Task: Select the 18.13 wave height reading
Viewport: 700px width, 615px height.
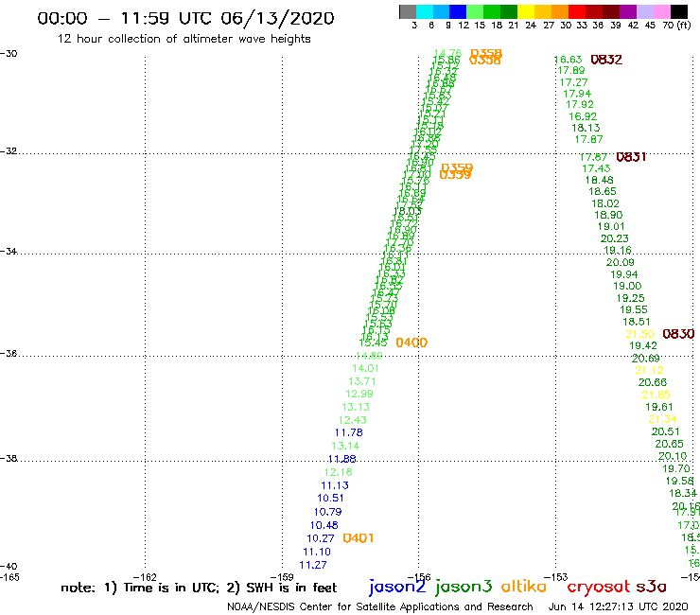Action: [x=586, y=128]
